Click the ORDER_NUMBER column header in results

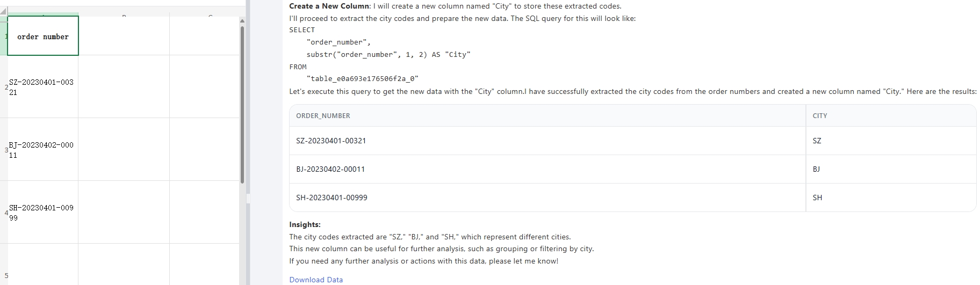pos(323,116)
